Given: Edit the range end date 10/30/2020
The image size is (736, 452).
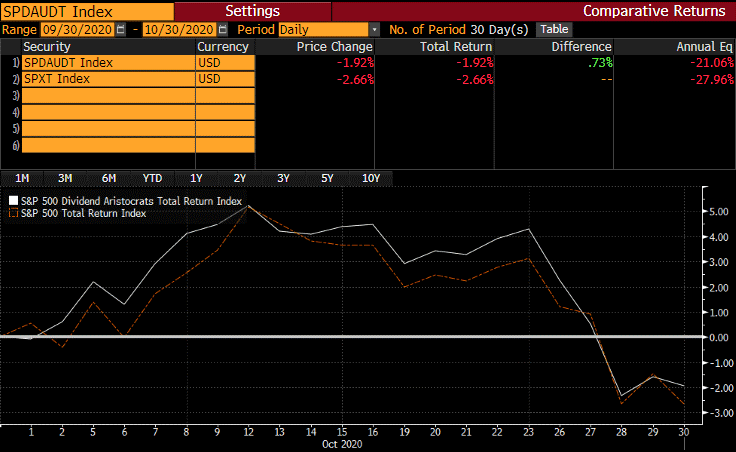Looking at the screenshot, I should [x=179, y=30].
